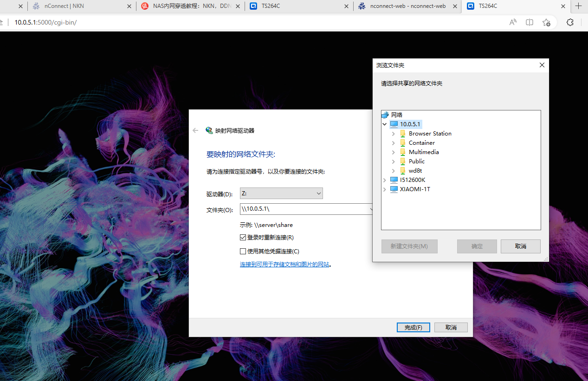Image resolution: width=588 pixels, height=381 pixels.
Task: Open the split screen icon in Edge
Action: point(530,22)
